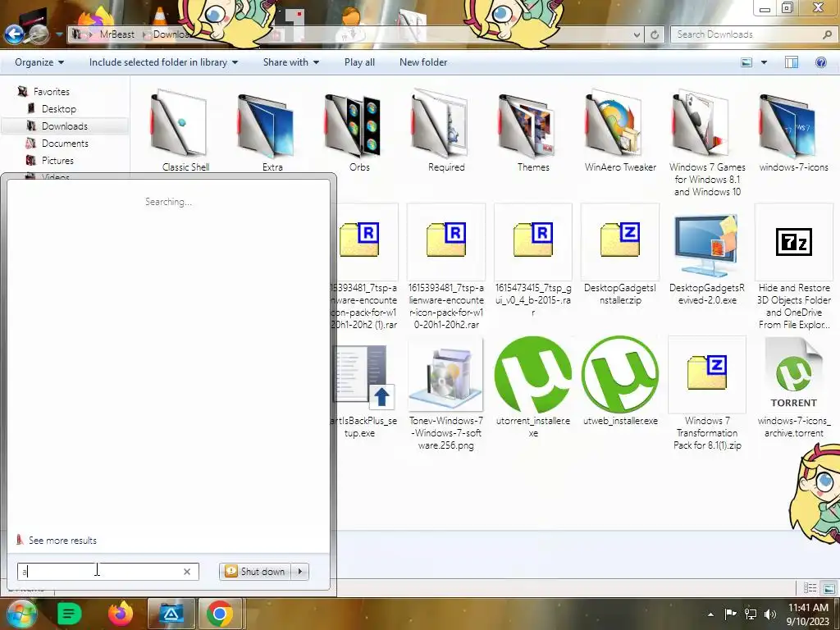Select Downloads in navigation pane
Image resolution: width=840 pixels, height=630 pixels.
[64, 126]
